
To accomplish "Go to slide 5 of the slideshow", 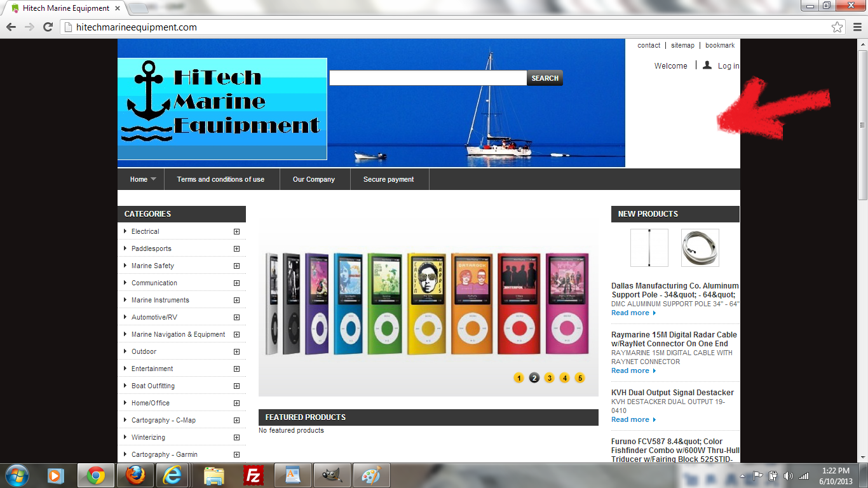I will [580, 378].
